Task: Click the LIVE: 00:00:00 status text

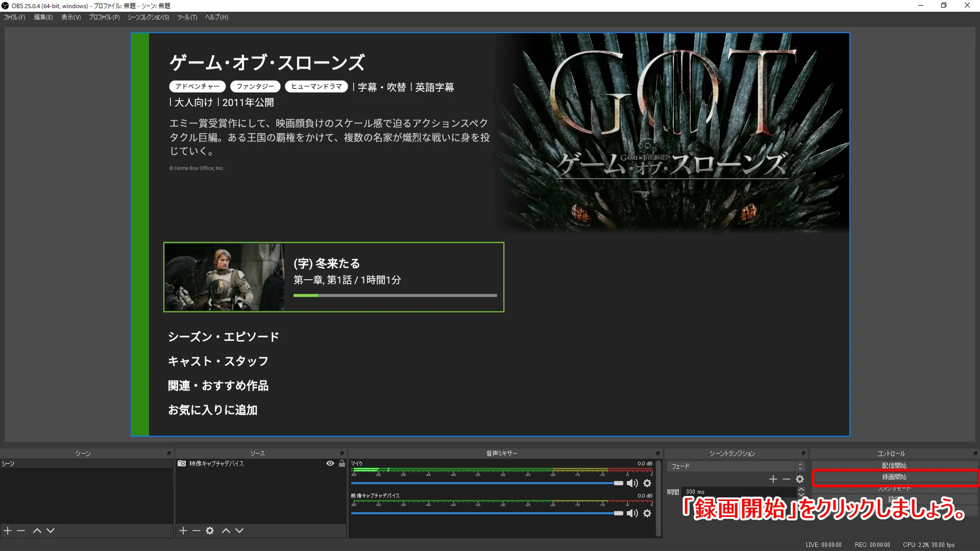Action: coord(824,545)
